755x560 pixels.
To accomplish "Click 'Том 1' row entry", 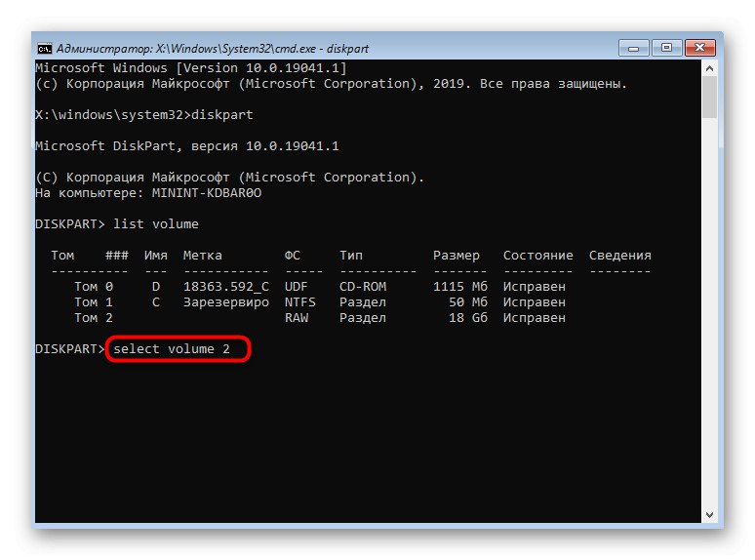I will pyautogui.click(x=94, y=302).
